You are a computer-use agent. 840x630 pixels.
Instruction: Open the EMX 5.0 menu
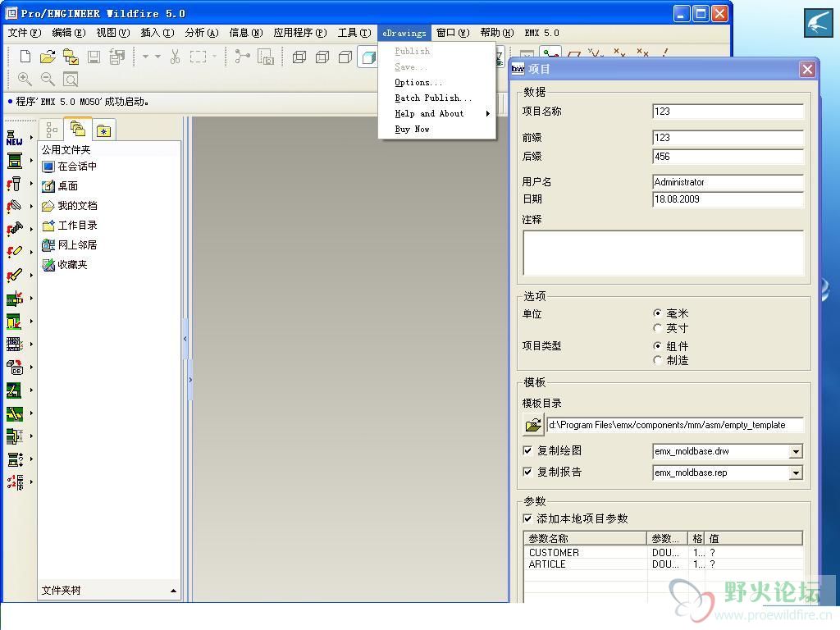541,33
